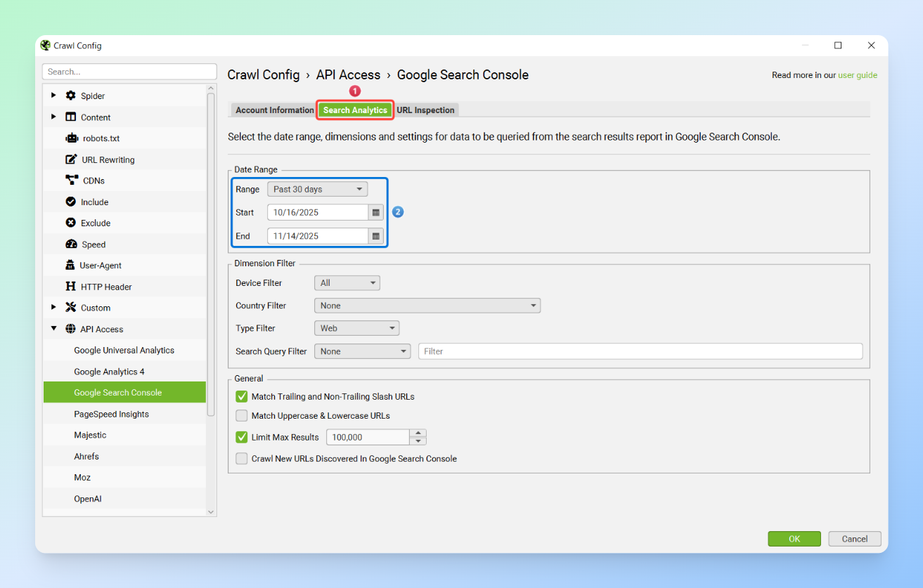Screen dimensions: 923x588
Task: Click the Search Query Filter text field
Action: [x=640, y=351]
